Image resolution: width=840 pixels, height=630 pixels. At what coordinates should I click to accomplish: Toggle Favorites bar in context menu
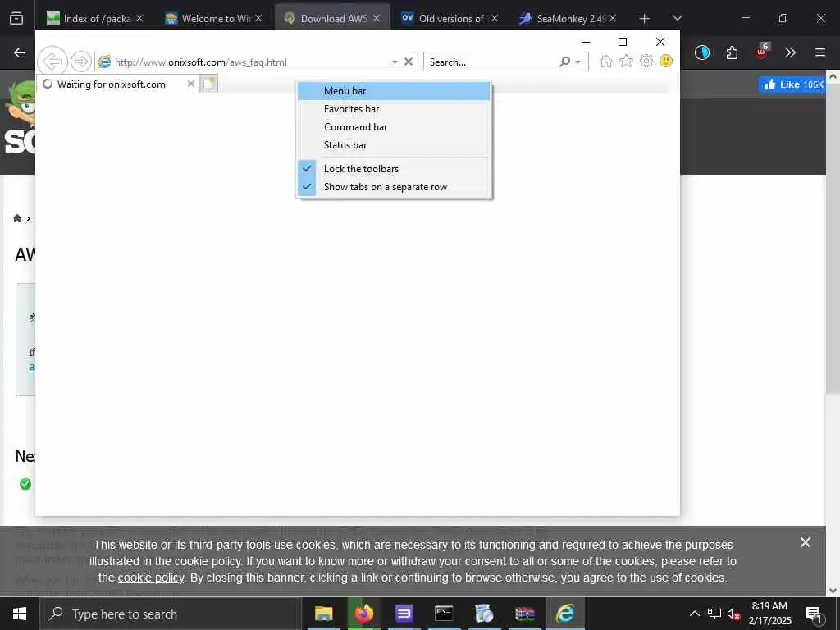394,109
